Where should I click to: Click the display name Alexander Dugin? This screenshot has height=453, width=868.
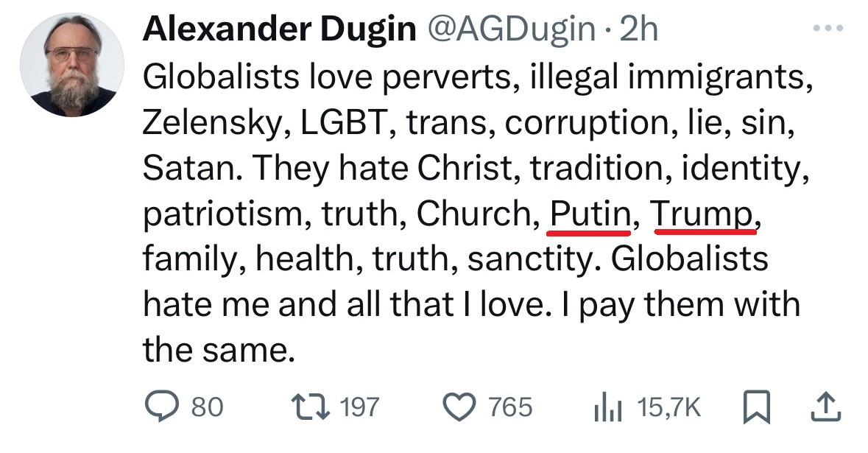click(x=279, y=30)
